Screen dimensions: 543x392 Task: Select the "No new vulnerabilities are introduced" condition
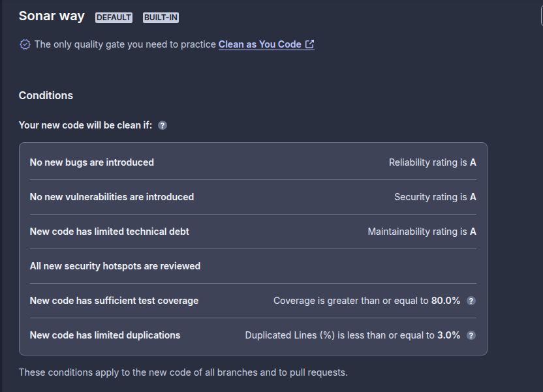click(x=112, y=197)
